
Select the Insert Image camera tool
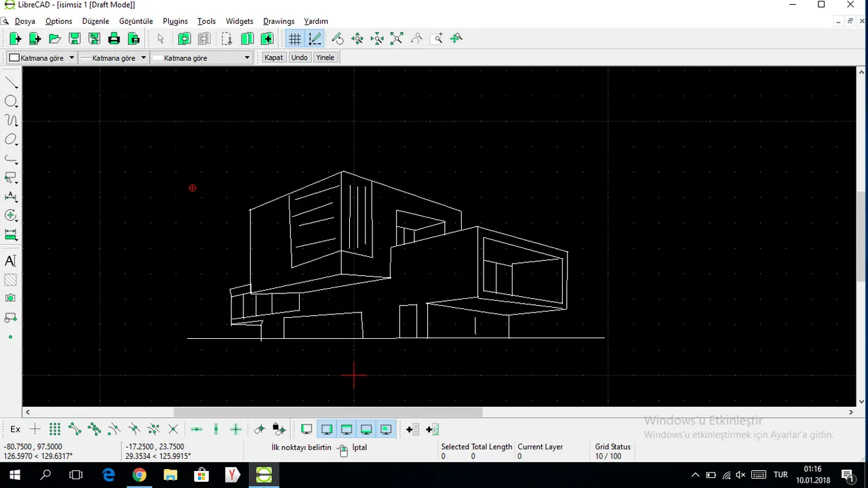tap(11, 298)
